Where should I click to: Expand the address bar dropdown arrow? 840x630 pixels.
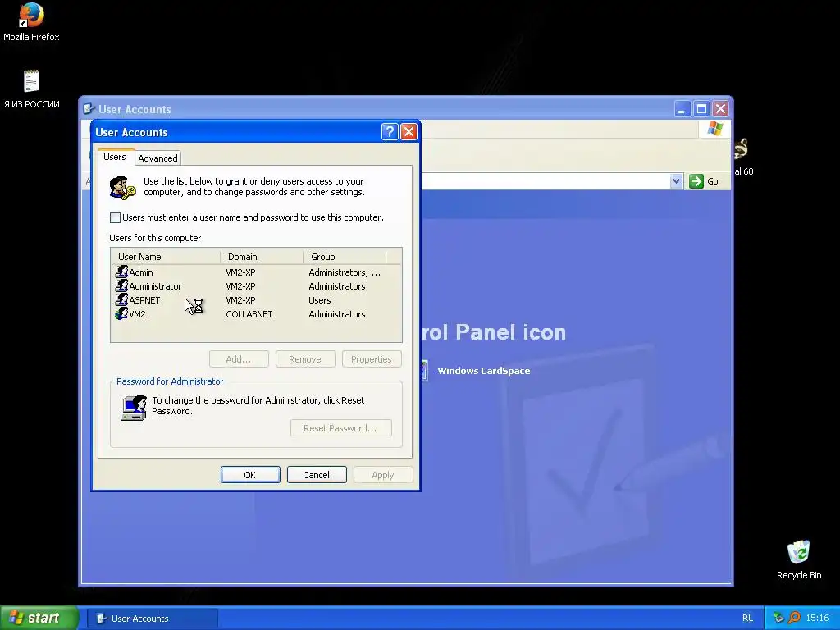pyautogui.click(x=676, y=181)
